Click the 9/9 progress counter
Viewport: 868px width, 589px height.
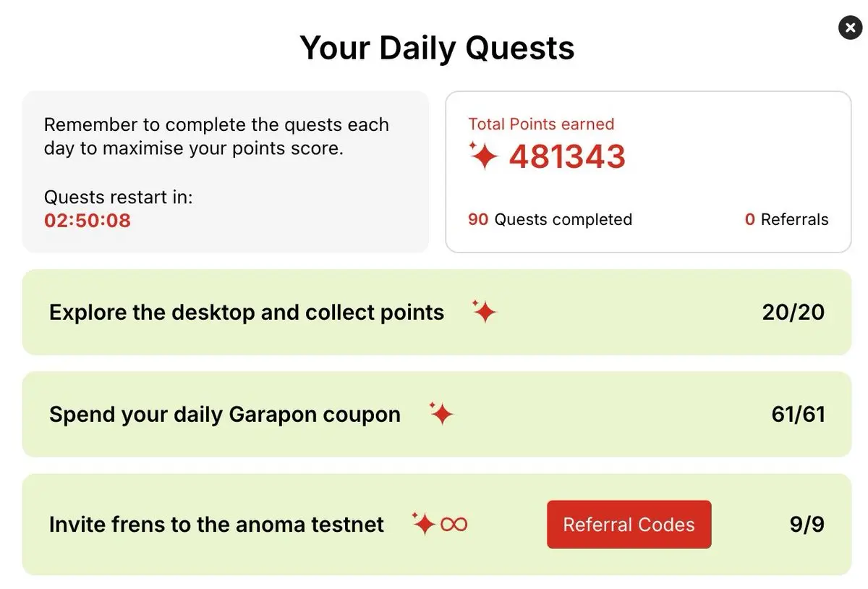point(807,525)
